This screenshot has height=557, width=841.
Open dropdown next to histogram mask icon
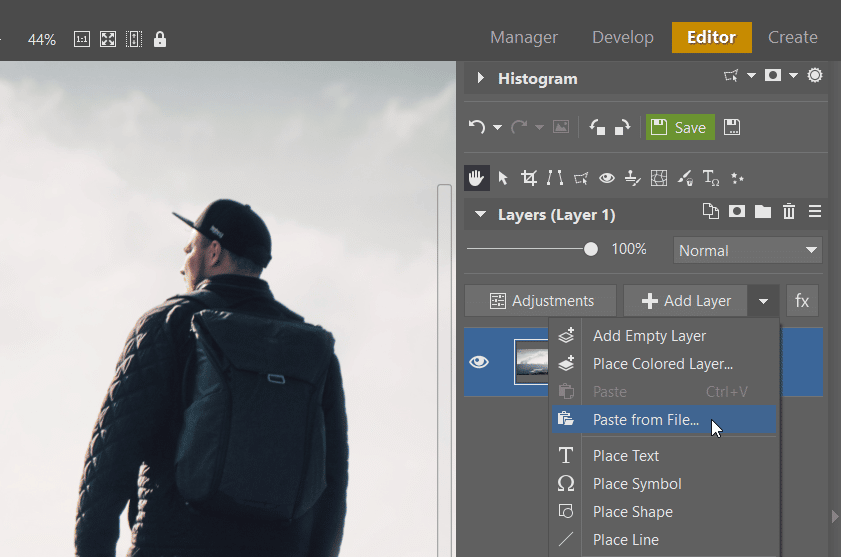(x=793, y=76)
